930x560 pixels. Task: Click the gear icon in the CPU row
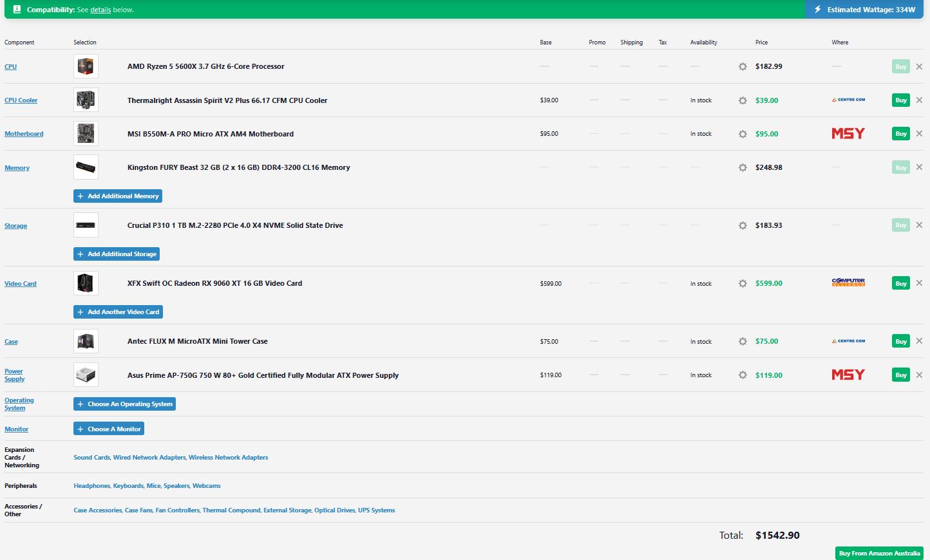point(743,66)
